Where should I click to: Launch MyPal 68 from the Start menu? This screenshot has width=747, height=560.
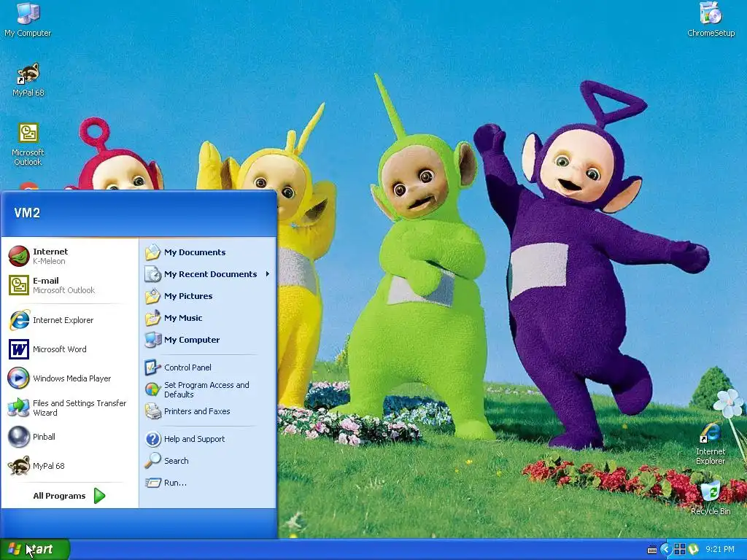(69, 466)
